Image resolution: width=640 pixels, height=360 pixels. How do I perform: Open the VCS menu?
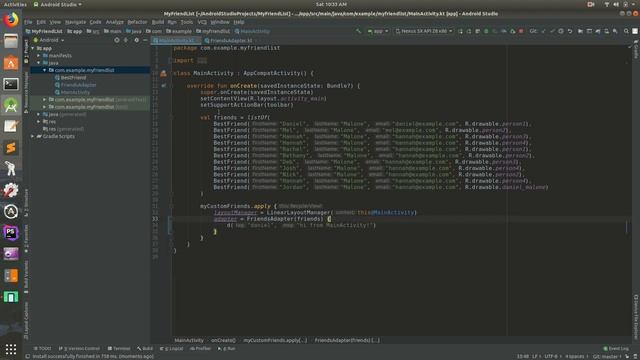[202, 22]
